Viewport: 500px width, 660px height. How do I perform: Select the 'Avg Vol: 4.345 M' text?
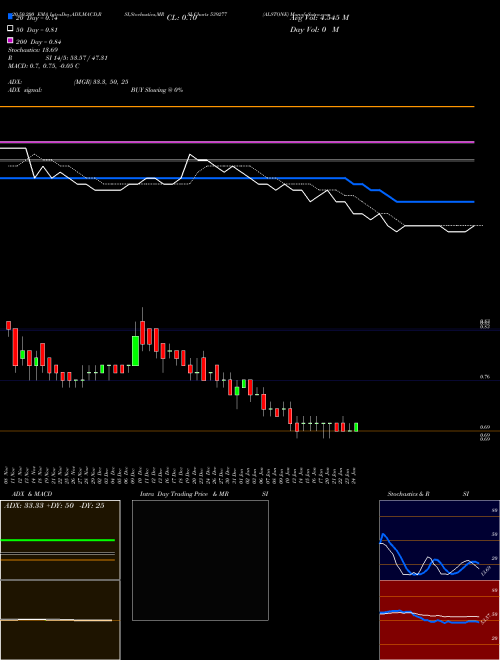tap(319, 18)
